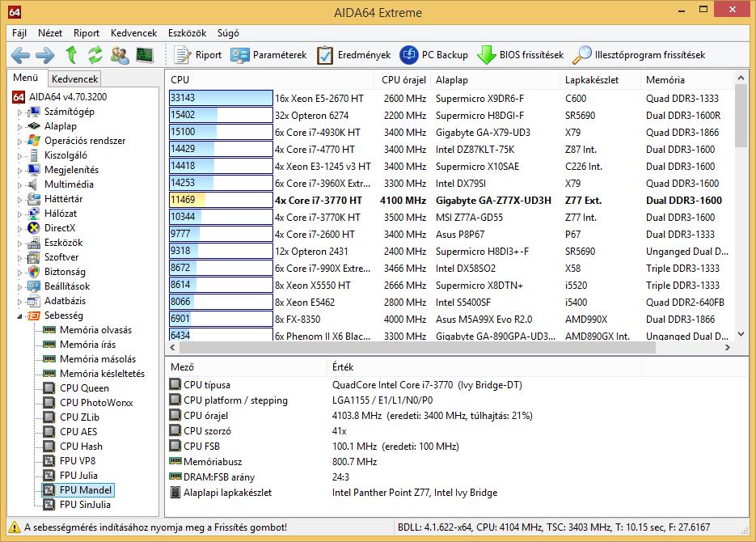
Task: Open Paraméterek from the toolbar
Action: coord(268,55)
